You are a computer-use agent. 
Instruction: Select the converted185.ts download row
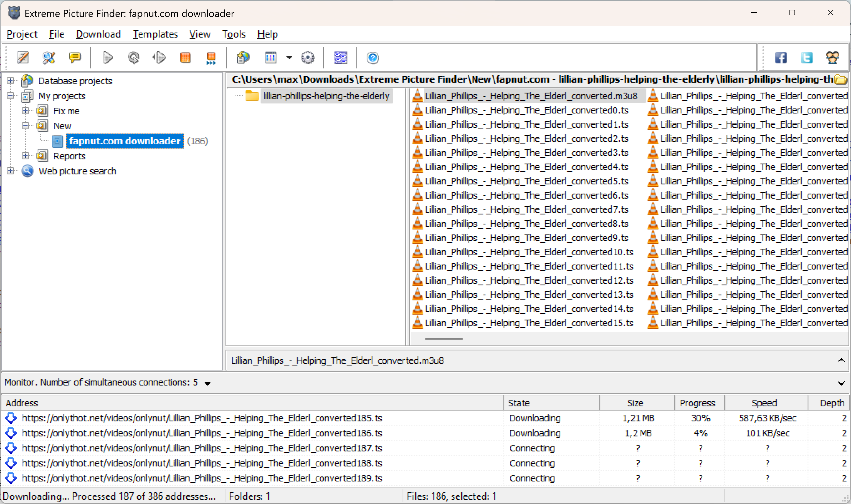(x=425, y=418)
